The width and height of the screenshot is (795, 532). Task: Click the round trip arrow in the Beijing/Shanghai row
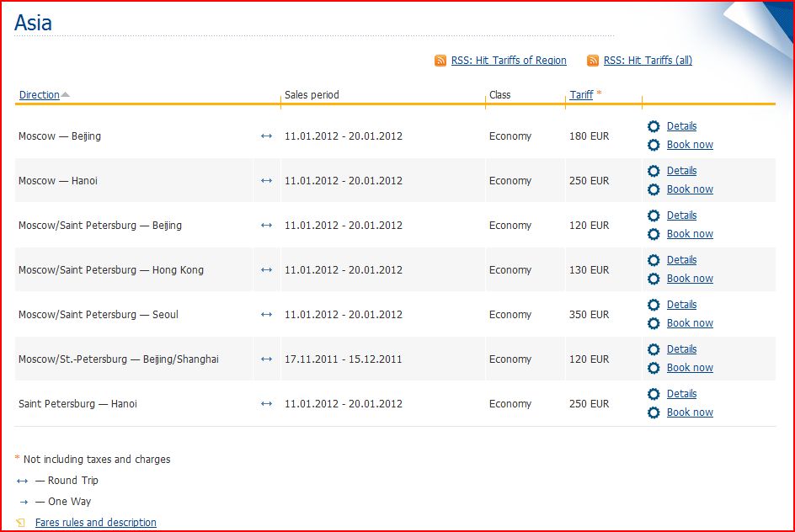(267, 359)
